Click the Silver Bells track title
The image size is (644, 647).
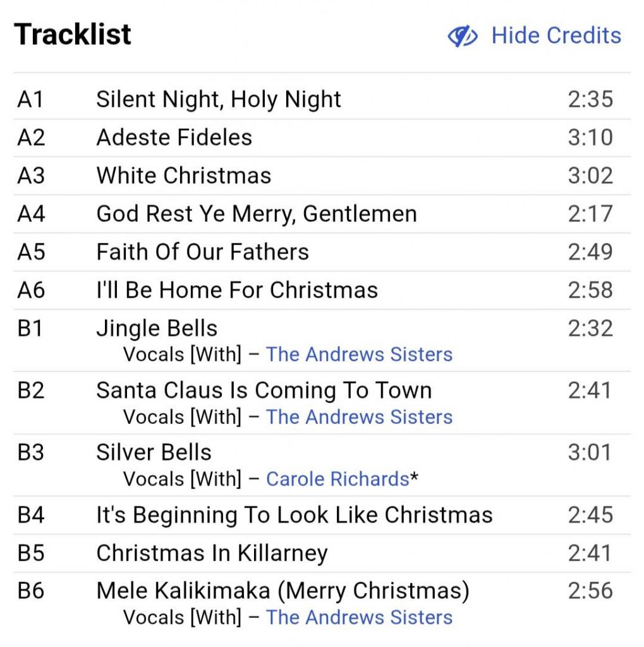click(x=154, y=452)
